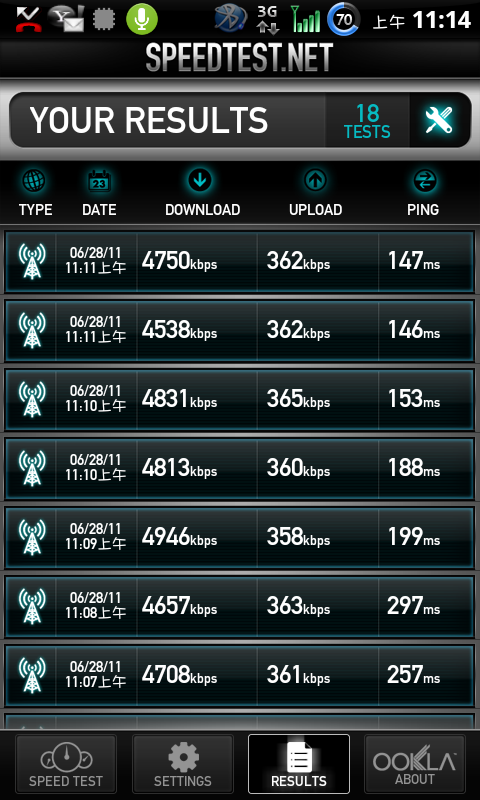Open the result with 153ms ping

pyautogui.click(x=240, y=399)
